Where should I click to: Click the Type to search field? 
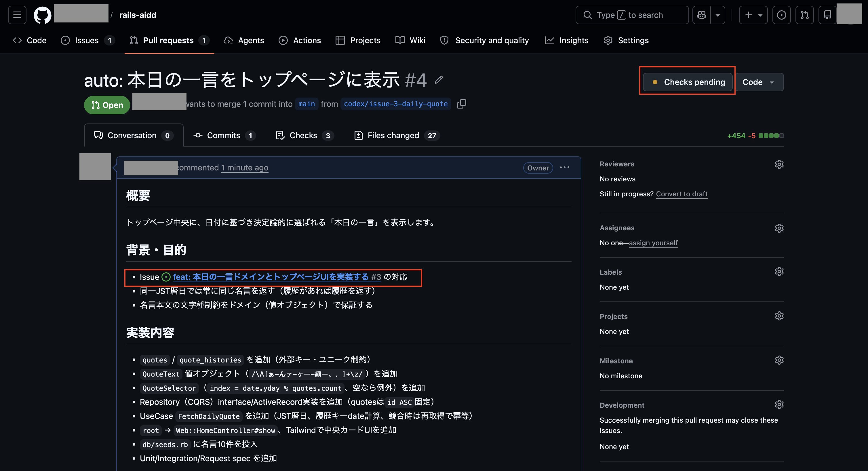tap(632, 15)
